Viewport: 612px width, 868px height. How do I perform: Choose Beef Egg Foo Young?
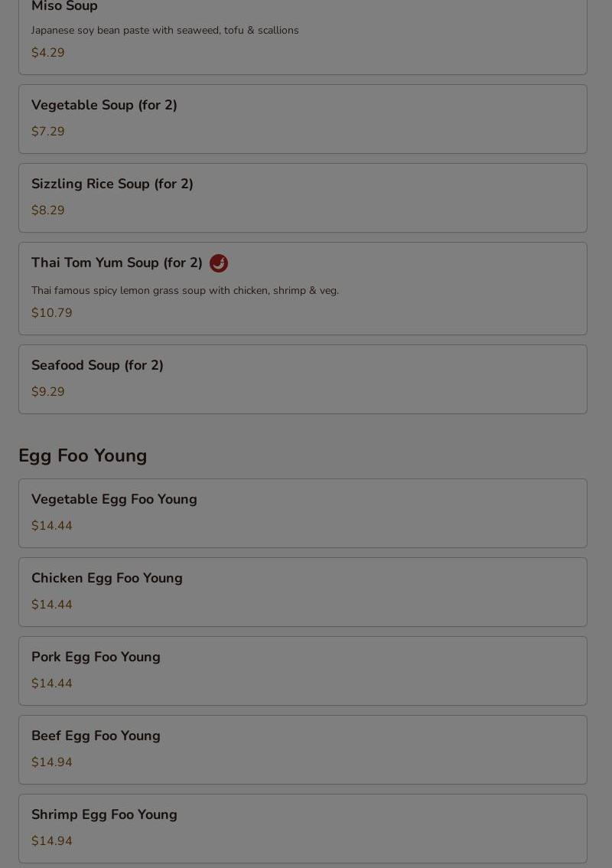click(303, 749)
